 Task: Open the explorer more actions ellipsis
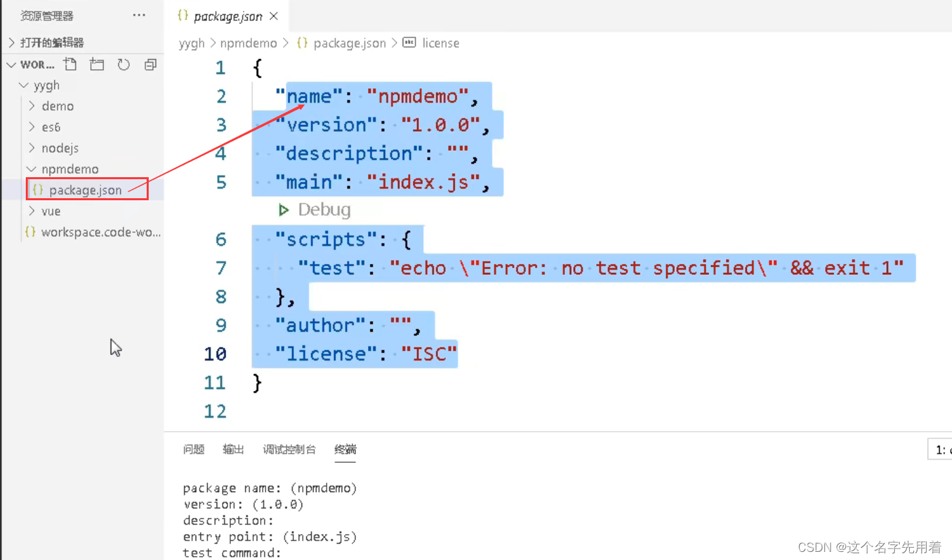tap(139, 15)
